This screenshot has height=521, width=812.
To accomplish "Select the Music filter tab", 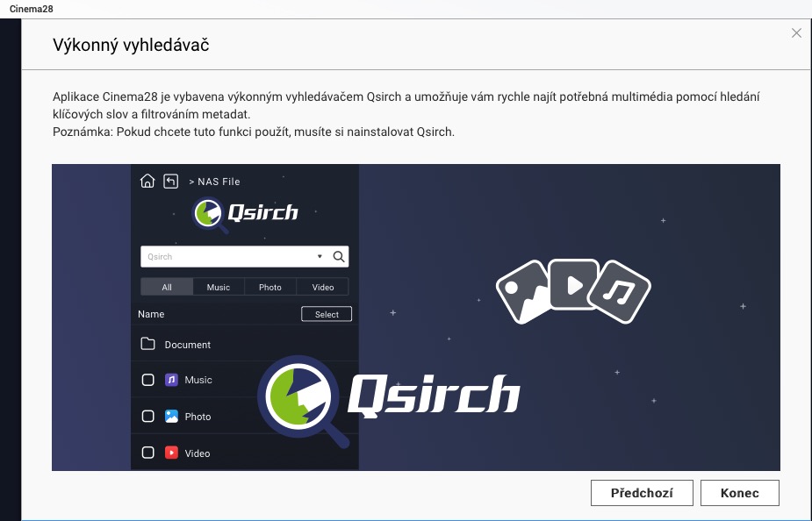I will point(219,287).
